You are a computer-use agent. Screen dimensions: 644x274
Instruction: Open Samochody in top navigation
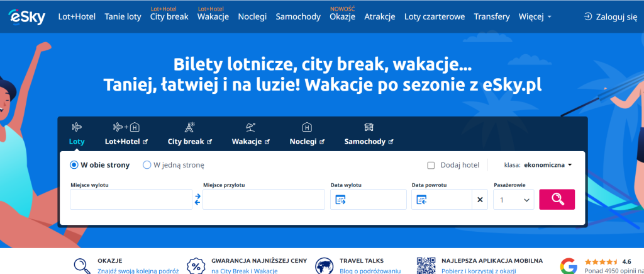pos(298,17)
